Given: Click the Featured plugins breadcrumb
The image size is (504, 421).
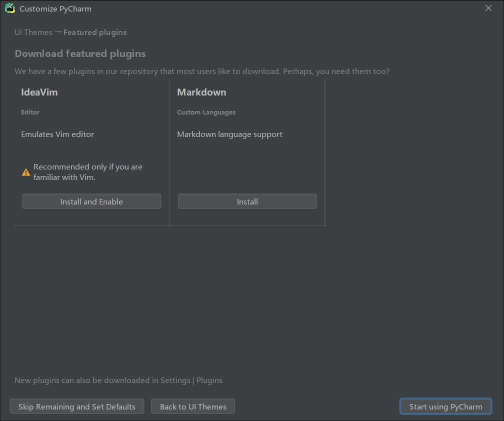Looking at the screenshot, I should coord(95,32).
